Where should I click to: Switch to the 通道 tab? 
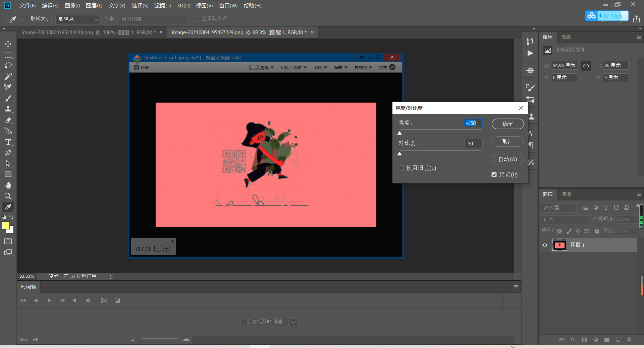point(566,194)
